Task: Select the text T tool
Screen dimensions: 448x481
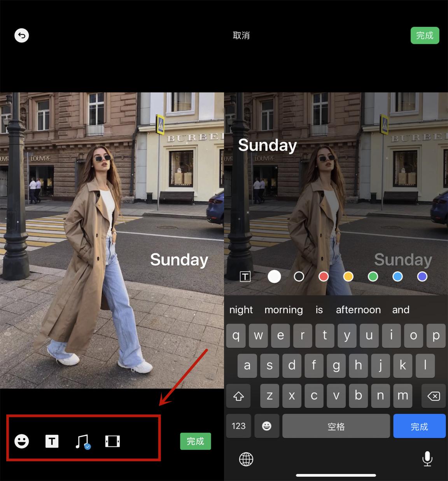Action: point(52,441)
